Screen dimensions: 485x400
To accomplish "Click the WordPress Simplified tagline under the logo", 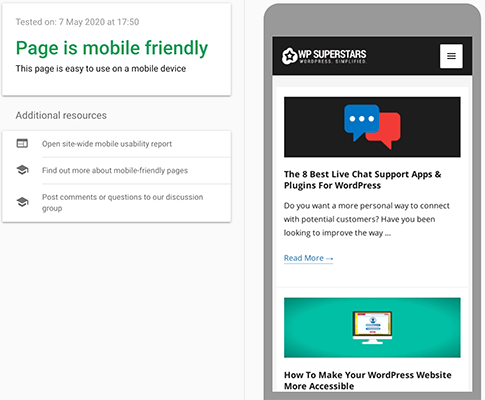I will [333, 62].
